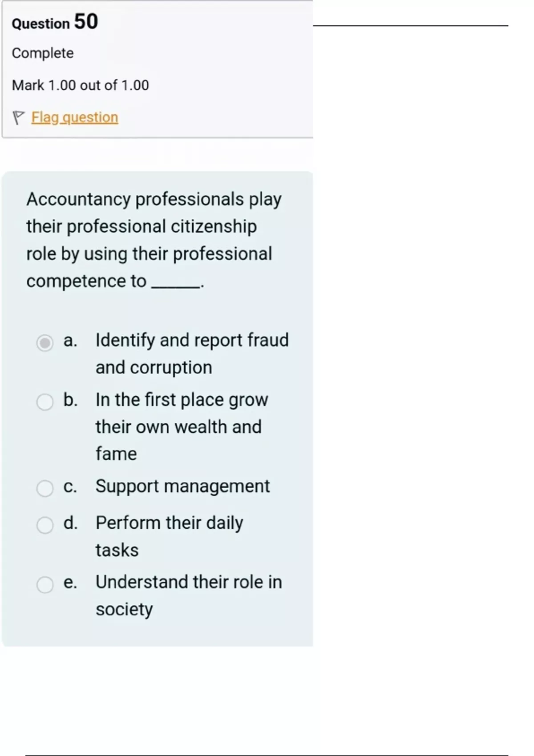Pick the radio button for option d
Viewport: 534px width, 756px height.
point(45,525)
